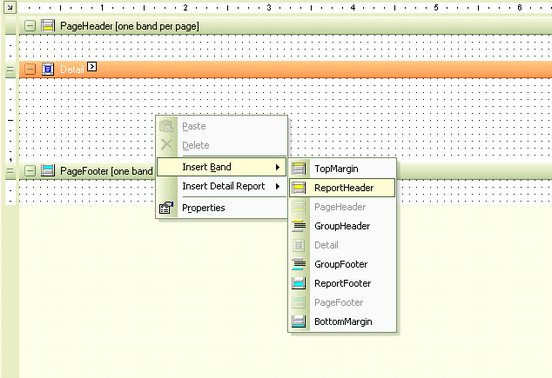This screenshot has width=552, height=378.
Task: Click the ReportHeader icon in submenu
Action: [299, 188]
